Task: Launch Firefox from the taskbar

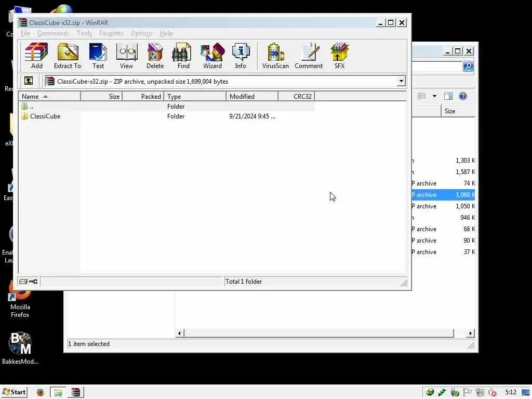Action: [x=41, y=392]
